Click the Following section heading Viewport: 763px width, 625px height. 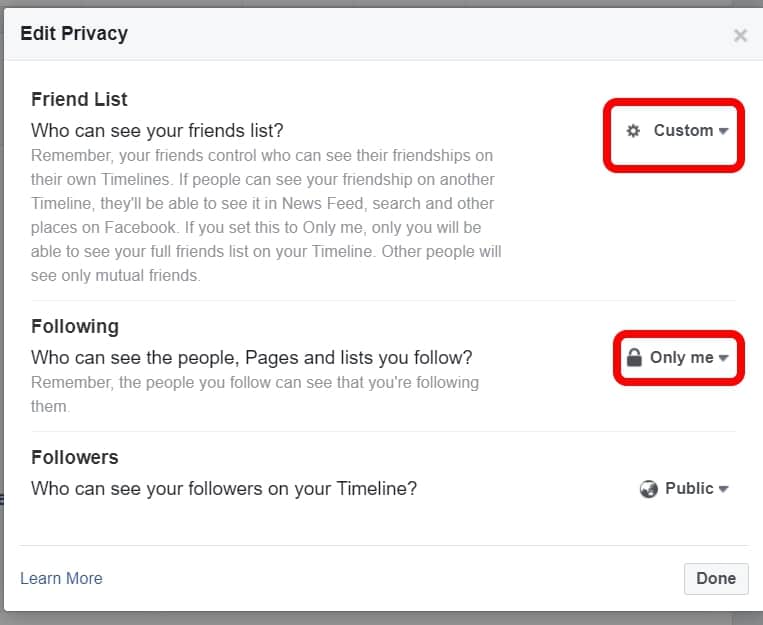coord(75,326)
